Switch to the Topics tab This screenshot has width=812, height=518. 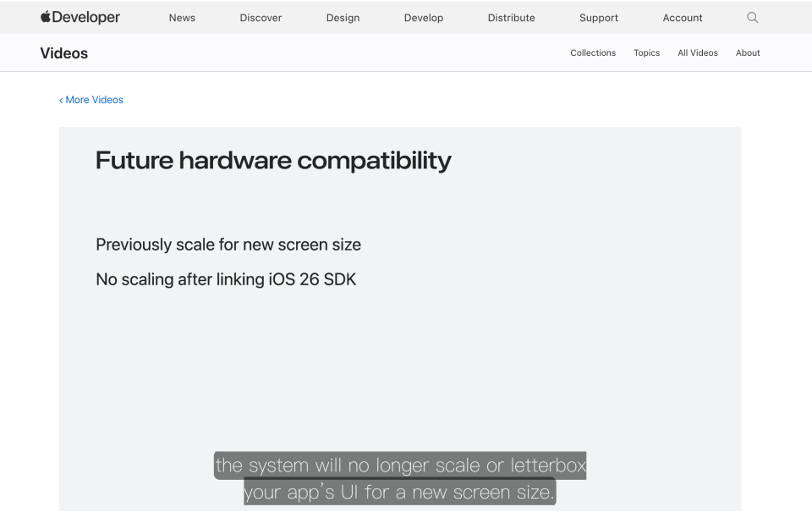[x=647, y=52]
